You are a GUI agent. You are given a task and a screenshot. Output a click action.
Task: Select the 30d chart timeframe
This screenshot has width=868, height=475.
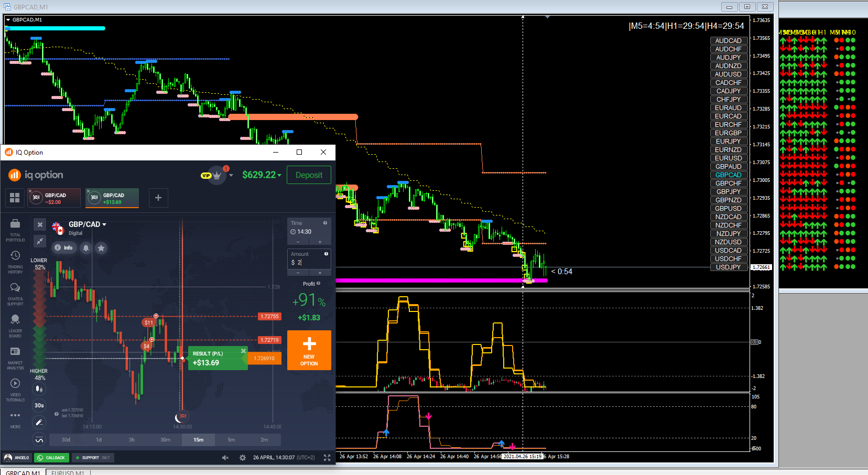coord(66,440)
